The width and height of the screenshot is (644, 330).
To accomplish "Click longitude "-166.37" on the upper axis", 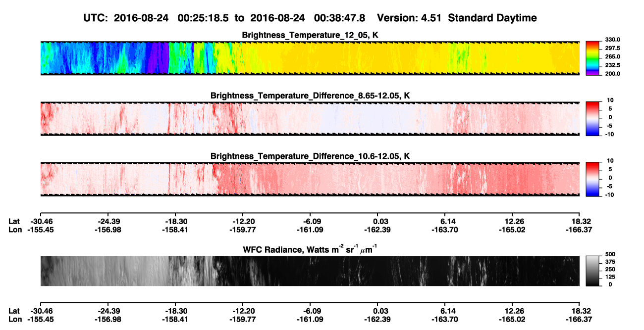I will (579, 230).
